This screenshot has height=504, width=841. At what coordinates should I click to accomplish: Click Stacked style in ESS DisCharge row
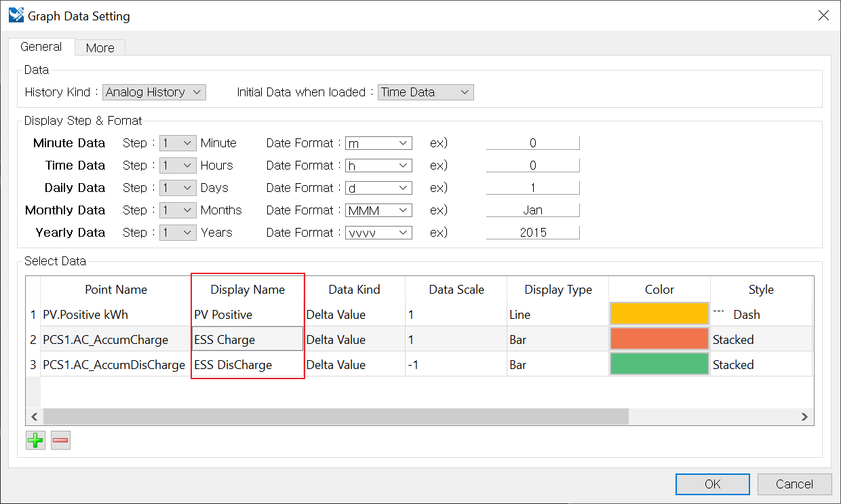click(x=761, y=364)
